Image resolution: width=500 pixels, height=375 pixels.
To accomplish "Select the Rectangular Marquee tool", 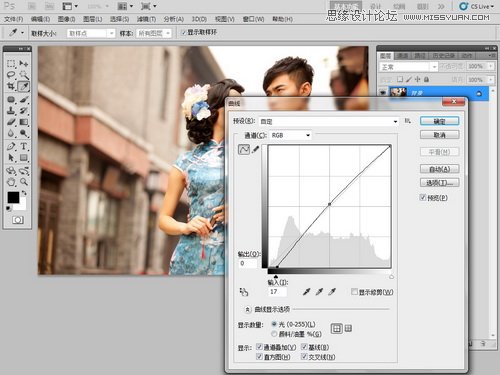I will coord(11,63).
